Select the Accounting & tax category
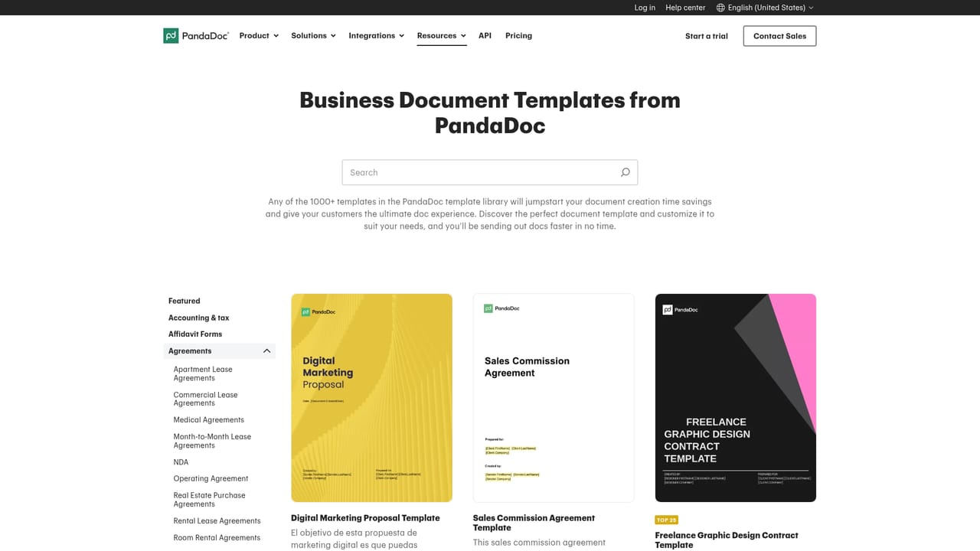This screenshot has width=980, height=551. tap(199, 318)
